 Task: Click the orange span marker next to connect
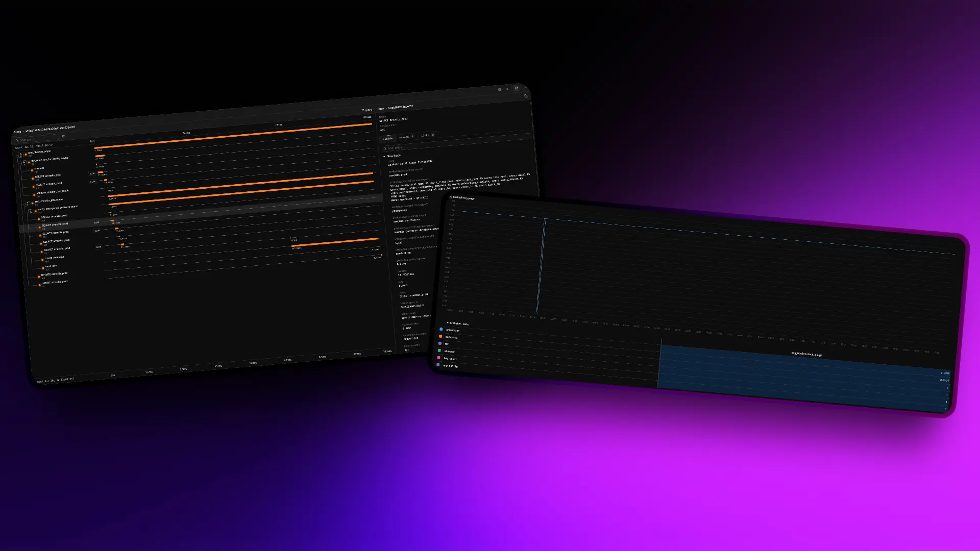pos(32,170)
